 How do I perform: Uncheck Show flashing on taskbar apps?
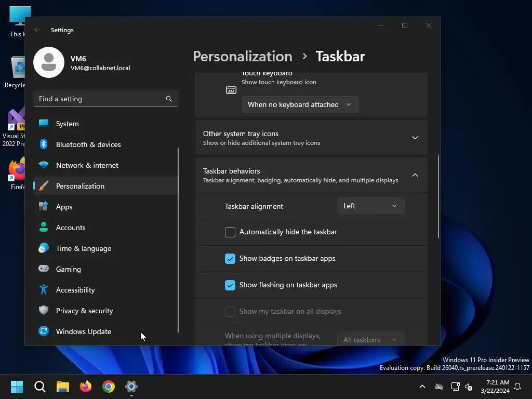(x=230, y=285)
